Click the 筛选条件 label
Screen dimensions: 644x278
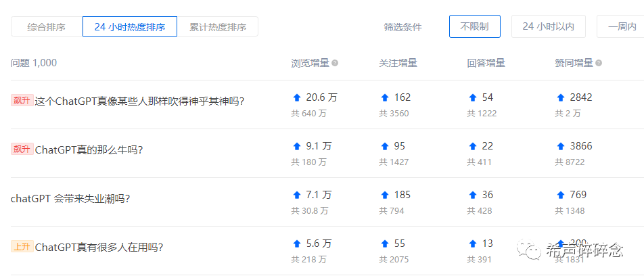click(x=403, y=28)
